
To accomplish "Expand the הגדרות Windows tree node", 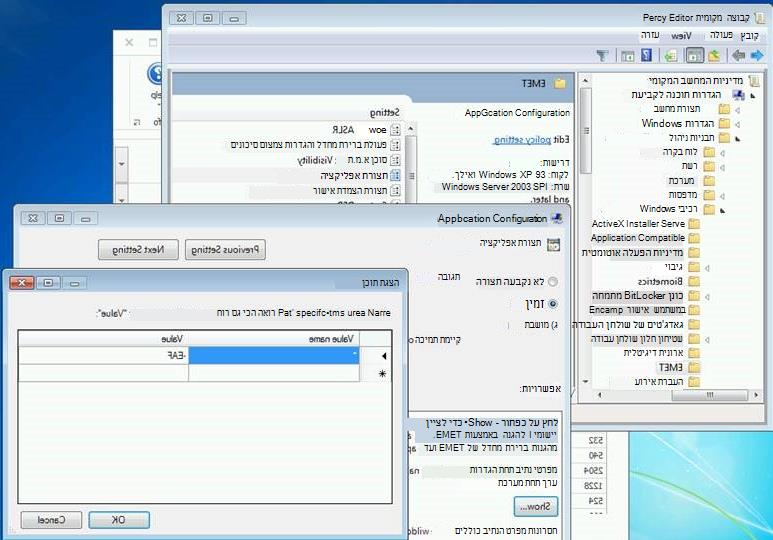I will tap(738, 124).
